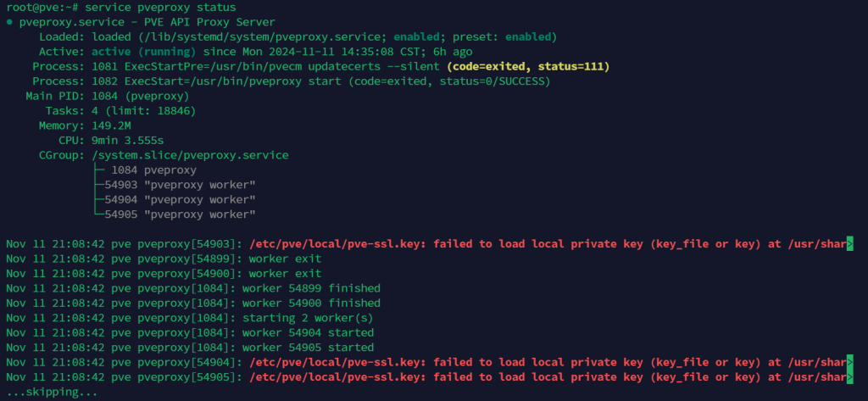Image resolution: width=868 pixels, height=401 pixels.
Task: Select tree entry 1084 pveproxy
Action: pos(153,170)
